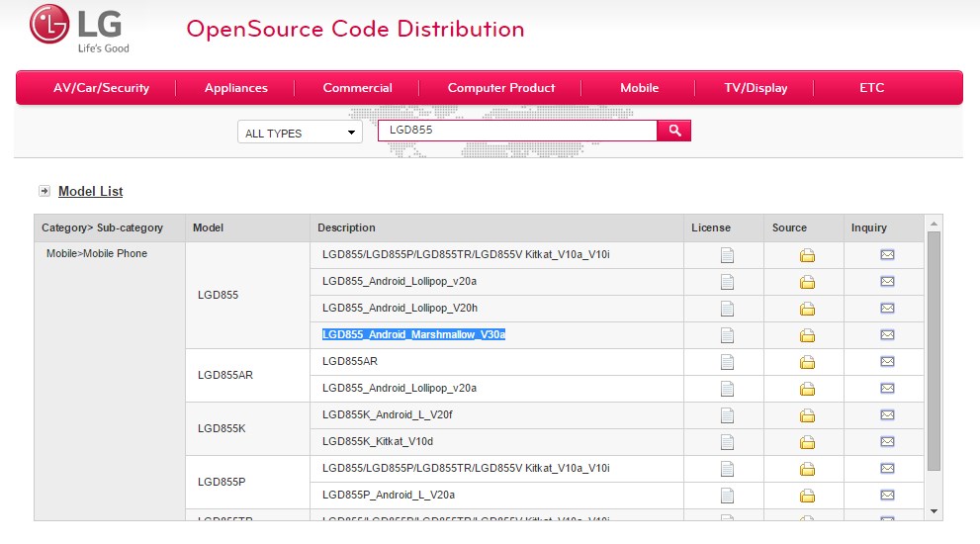
Task: Click the LGD855_Android_Lollipop_V20h description text
Action: click(400, 309)
